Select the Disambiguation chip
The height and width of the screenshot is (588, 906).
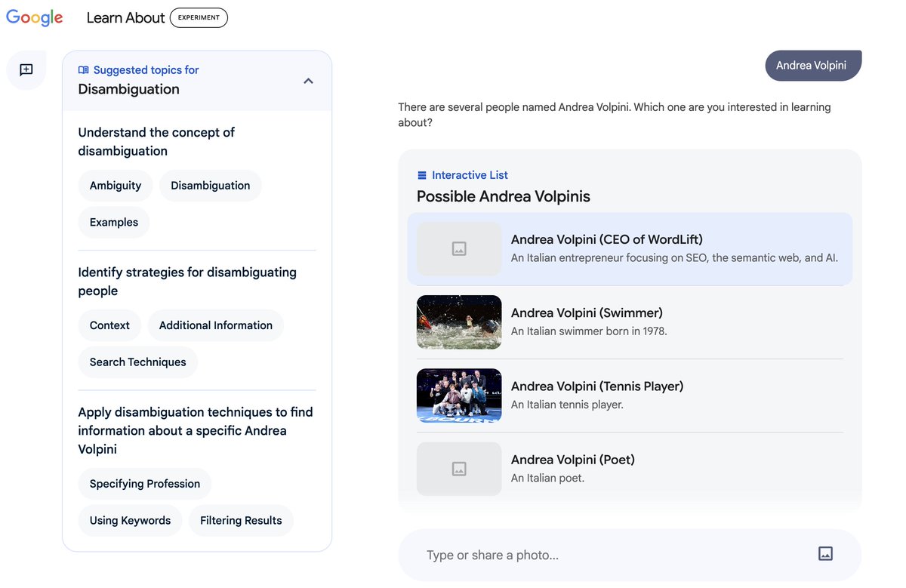click(211, 186)
